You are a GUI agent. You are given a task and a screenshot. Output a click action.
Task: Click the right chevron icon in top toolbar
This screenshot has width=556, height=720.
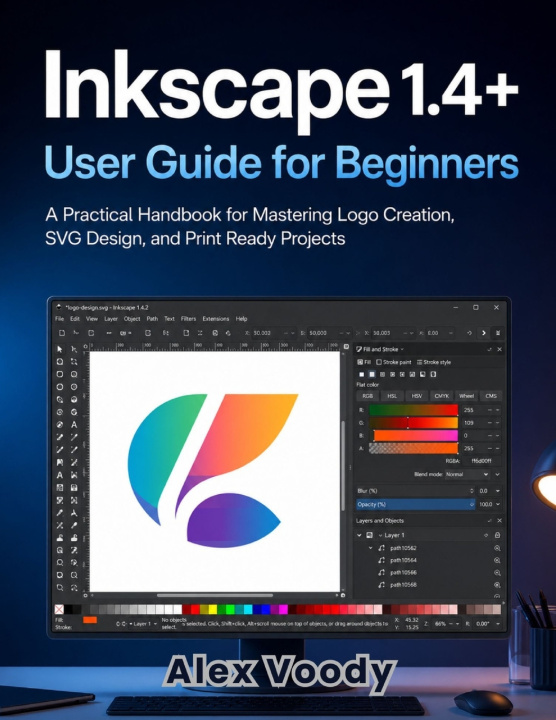click(483, 333)
